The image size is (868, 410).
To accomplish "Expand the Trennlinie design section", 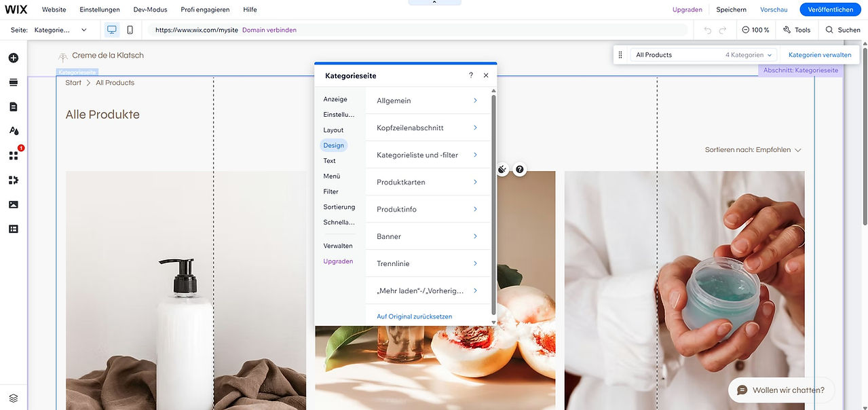I will click(428, 263).
